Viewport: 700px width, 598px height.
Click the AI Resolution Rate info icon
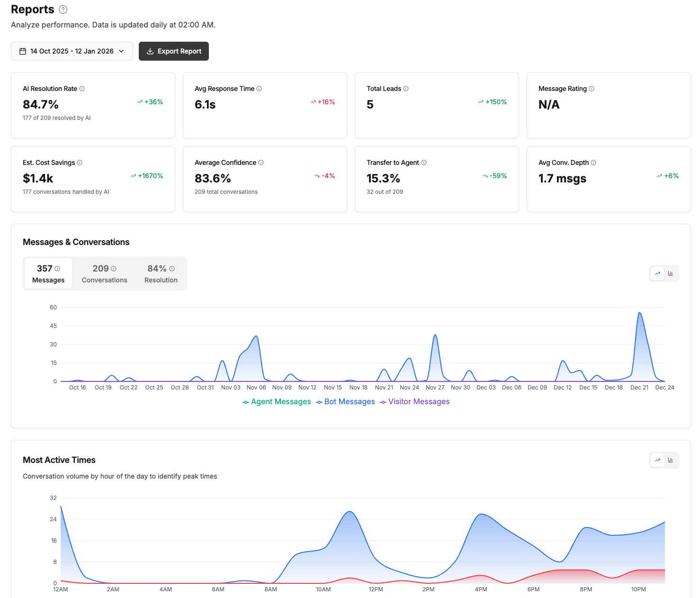click(x=82, y=89)
